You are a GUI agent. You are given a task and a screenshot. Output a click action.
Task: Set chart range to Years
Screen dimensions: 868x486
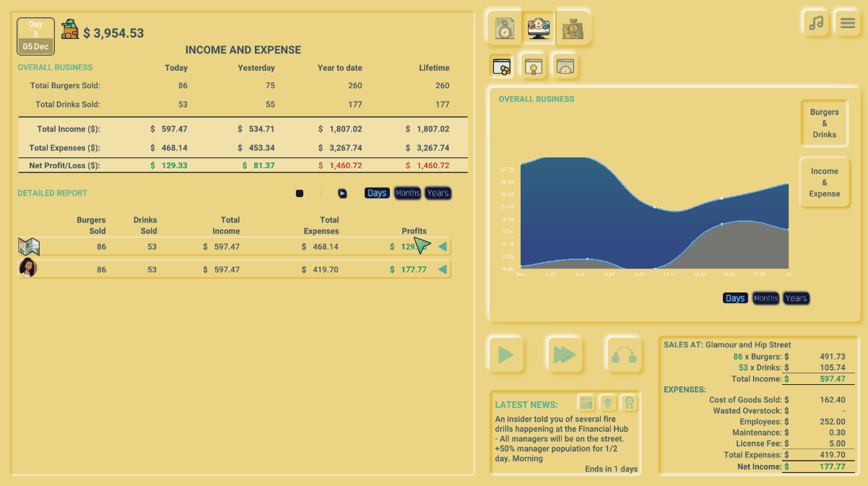(796, 298)
